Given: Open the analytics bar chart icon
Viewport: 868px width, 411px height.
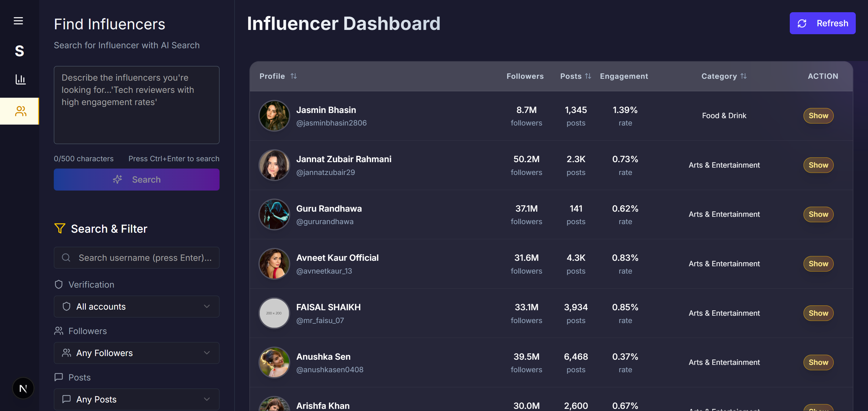Looking at the screenshot, I should (x=20, y=79).
